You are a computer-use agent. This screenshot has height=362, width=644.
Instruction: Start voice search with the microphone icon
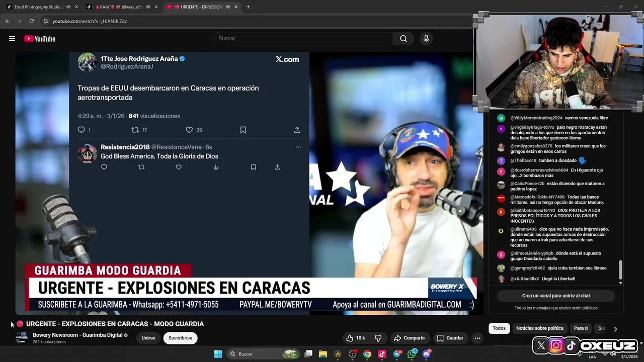click(426, 39)
